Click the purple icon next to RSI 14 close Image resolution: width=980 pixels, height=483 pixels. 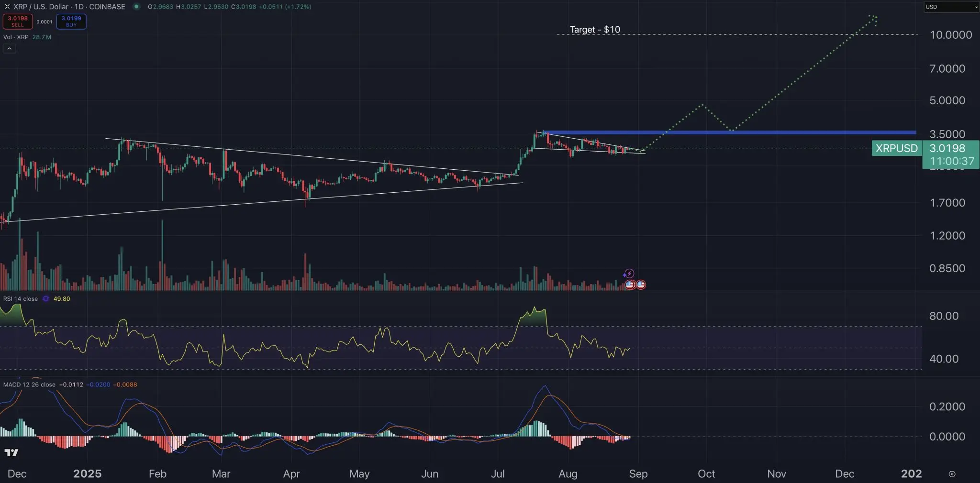tap(46, 298)
